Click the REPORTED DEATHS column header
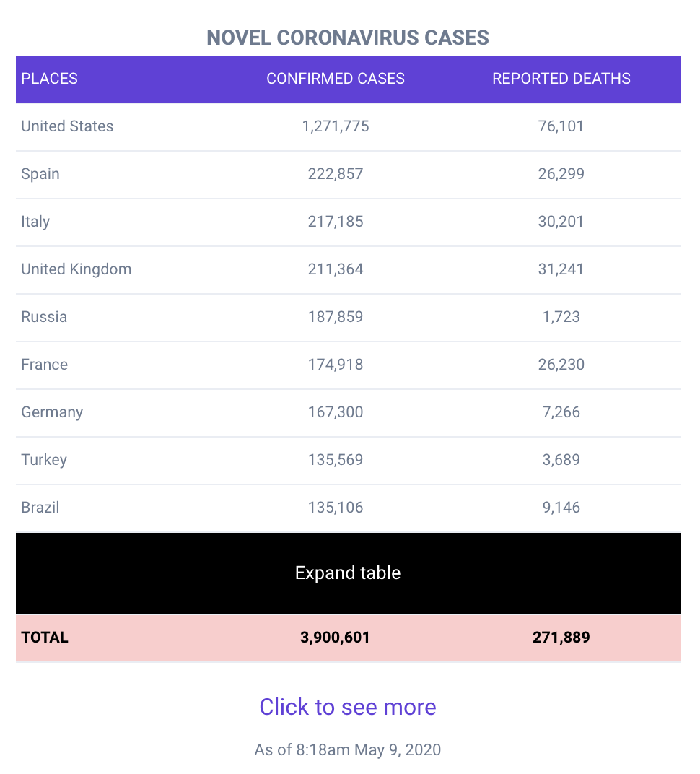This screenshot has width=700, height=774. (561, 79)
